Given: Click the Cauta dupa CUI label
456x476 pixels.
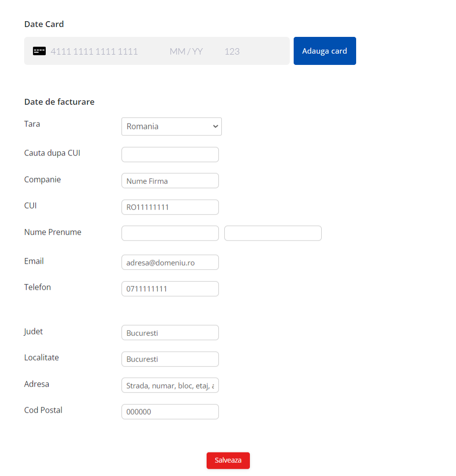Looking at the screenshot, I should [52, 153].
